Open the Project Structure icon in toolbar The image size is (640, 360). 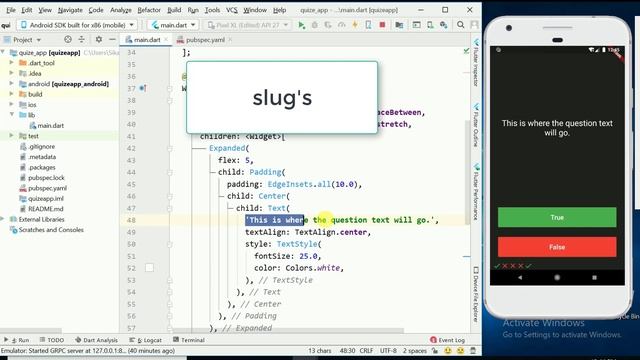click(399, 25)
